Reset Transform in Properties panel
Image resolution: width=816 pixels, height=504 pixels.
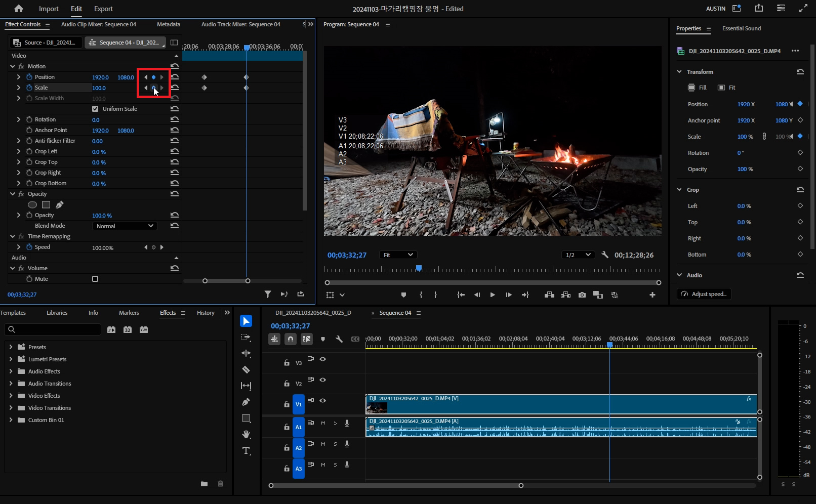click(800, 71)
